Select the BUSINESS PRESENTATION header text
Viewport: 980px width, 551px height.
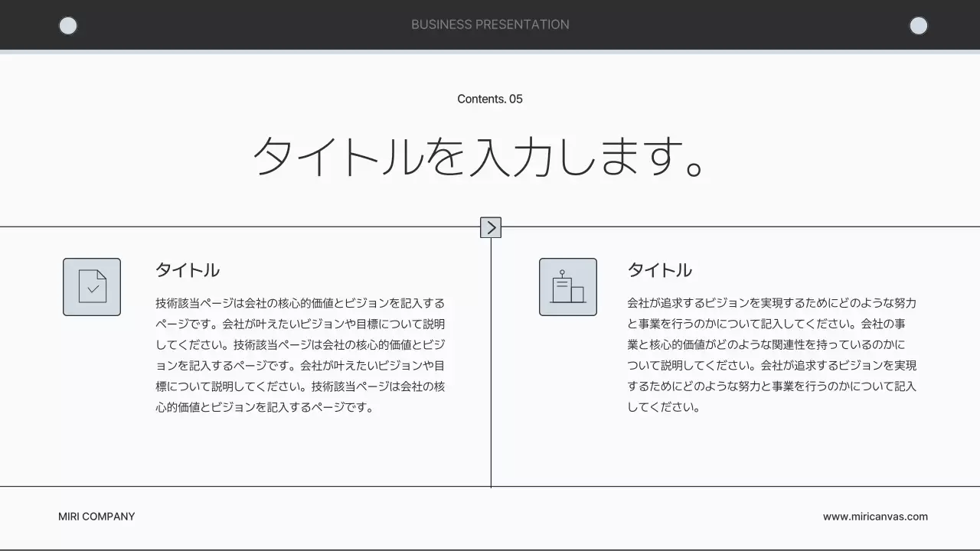(490, 24)
